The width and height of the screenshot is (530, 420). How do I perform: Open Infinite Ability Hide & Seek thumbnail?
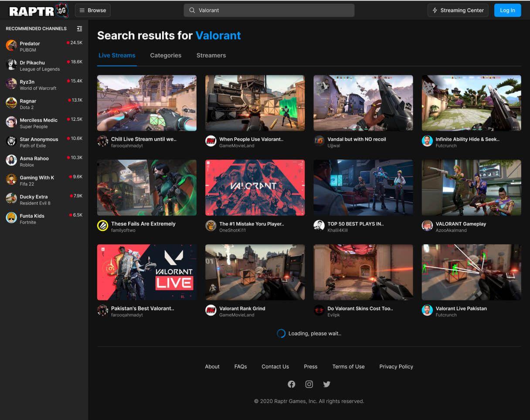pyautogui.click(x=471, y=103)
